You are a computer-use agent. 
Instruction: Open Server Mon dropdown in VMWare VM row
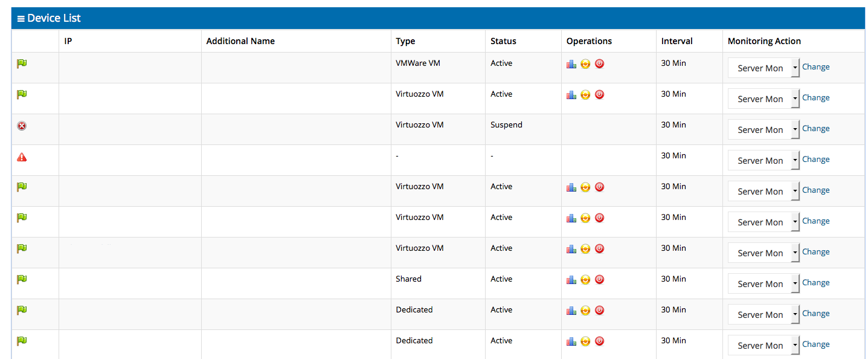764,68
